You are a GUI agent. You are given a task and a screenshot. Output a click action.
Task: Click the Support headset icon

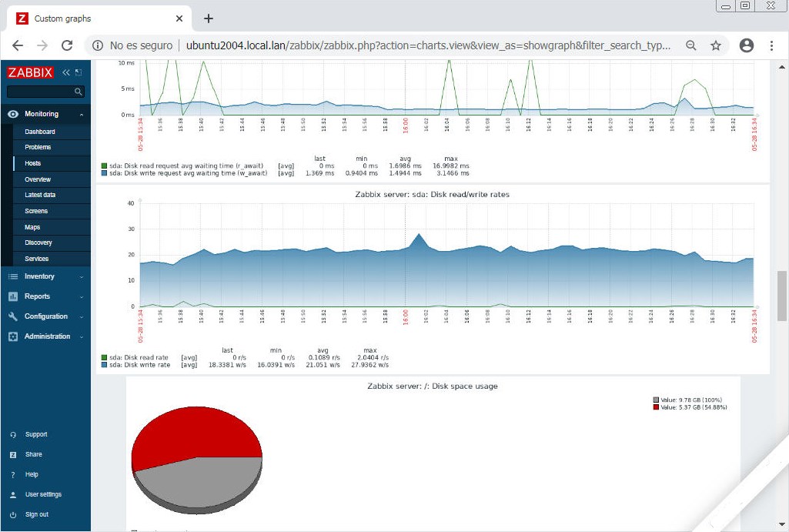(x=13, y=435)
